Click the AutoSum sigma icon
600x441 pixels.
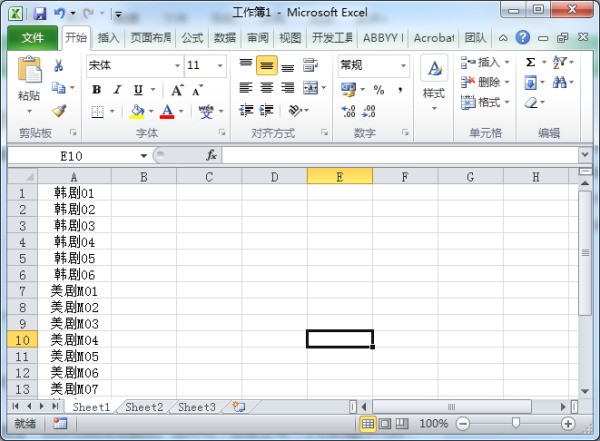530,62
